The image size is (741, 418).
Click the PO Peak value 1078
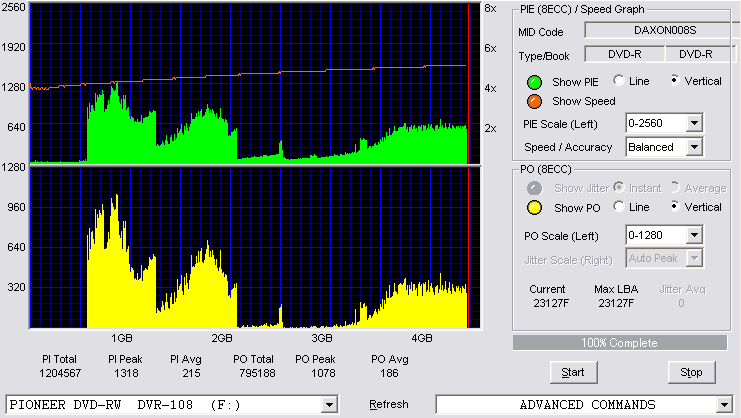323,373
